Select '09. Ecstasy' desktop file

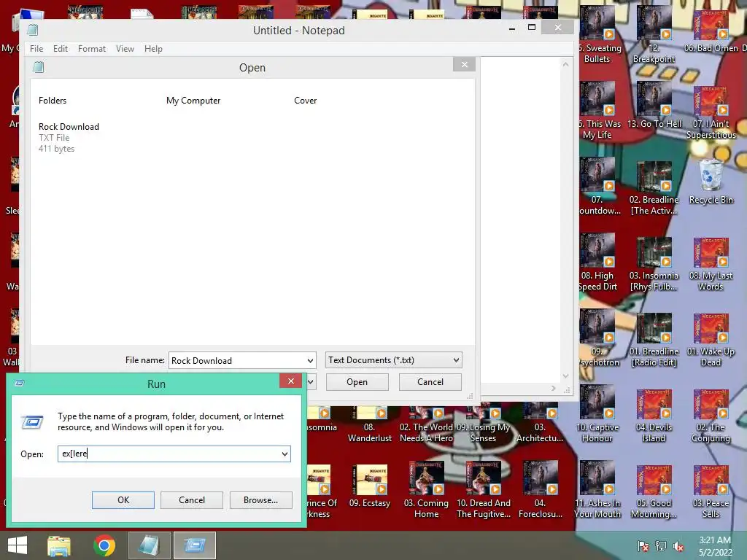click(370, 486)
